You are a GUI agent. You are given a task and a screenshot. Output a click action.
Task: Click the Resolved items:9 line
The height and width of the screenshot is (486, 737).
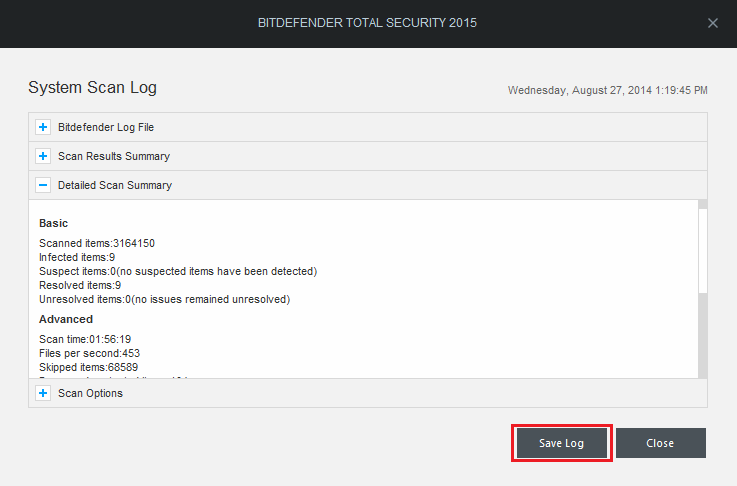pyautogui.click(x=80, y=285)
